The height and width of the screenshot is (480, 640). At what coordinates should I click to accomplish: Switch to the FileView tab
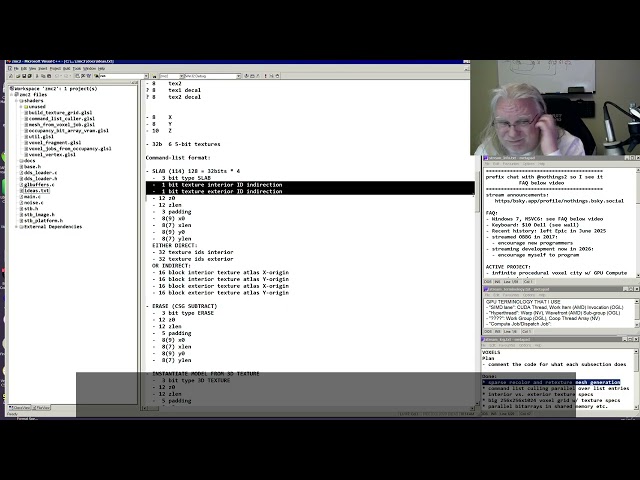click(41, 408)
